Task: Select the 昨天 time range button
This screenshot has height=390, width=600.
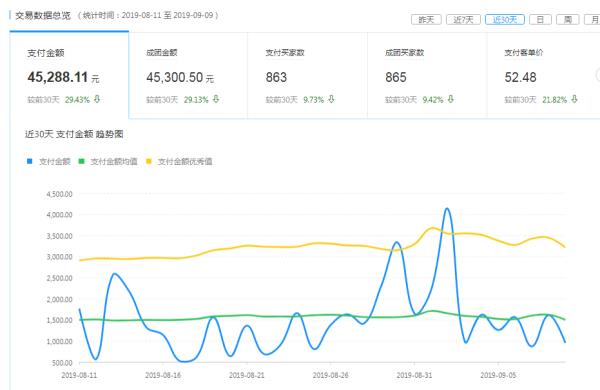Action: point(426,20)
